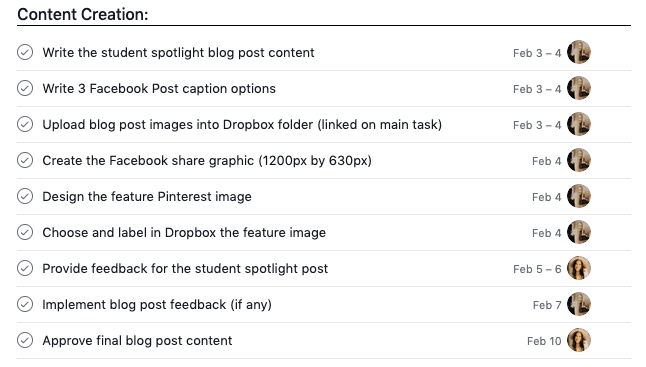Uncheck 'Design the feature Pinterest image' task
646x367 pixels.
coord(25,196)
